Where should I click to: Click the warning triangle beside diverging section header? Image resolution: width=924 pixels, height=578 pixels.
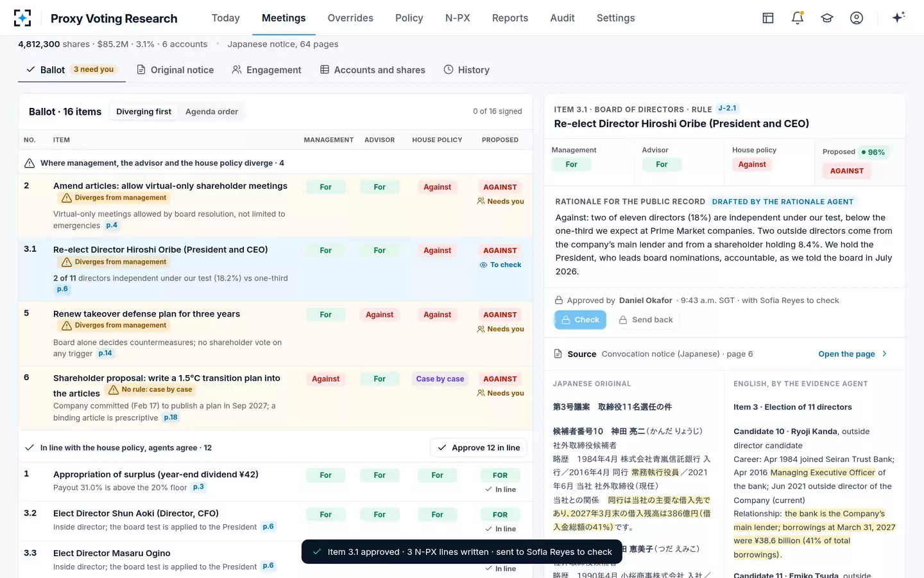pos(30,163)
